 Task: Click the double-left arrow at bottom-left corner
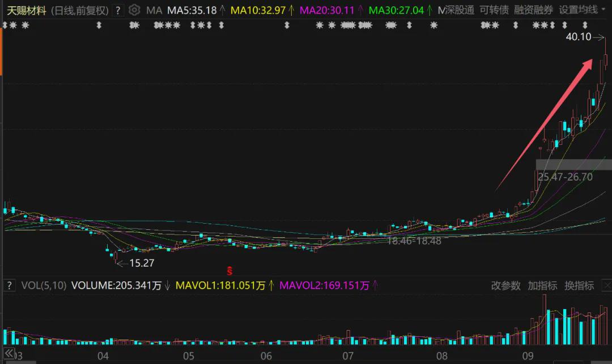(x=8, y=354)
